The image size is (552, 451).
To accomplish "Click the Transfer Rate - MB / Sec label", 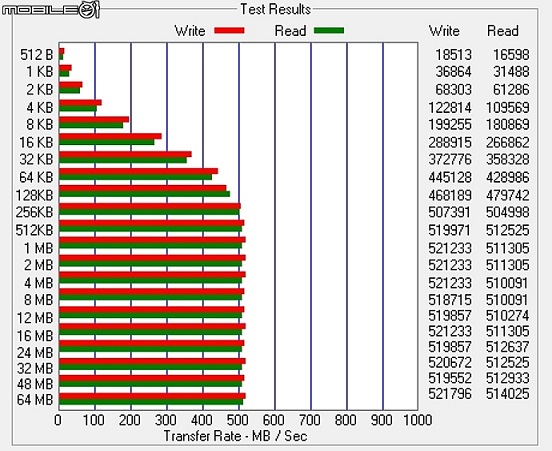I will 236,436.
